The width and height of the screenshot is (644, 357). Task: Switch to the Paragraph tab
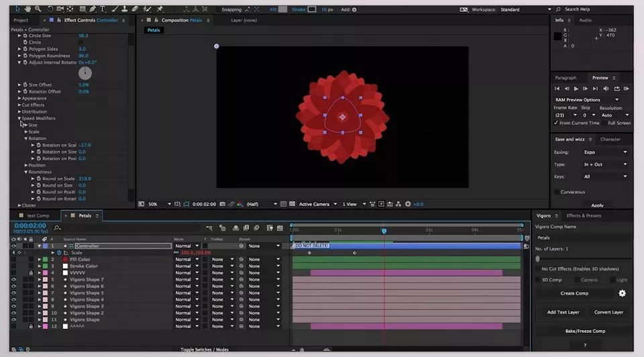coord(566,78)
